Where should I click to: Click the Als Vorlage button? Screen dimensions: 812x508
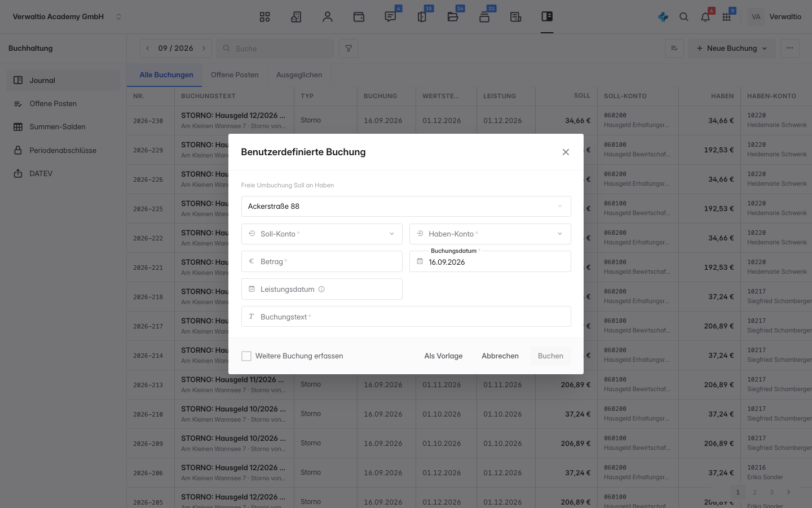coord(443,356)
